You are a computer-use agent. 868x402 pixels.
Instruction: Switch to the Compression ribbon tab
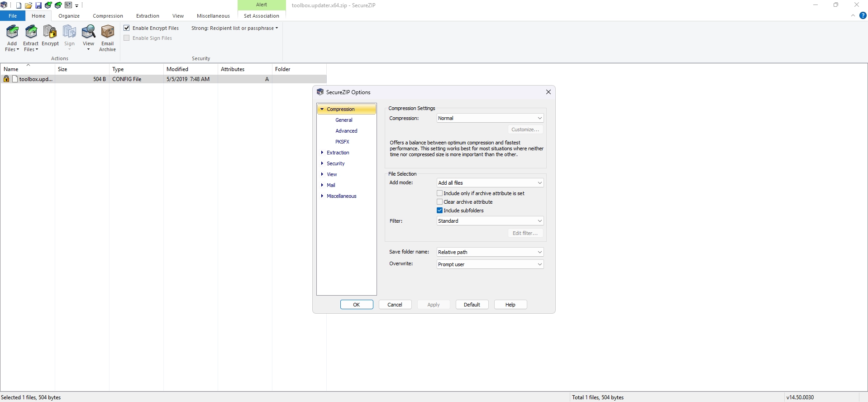point(108,16)
